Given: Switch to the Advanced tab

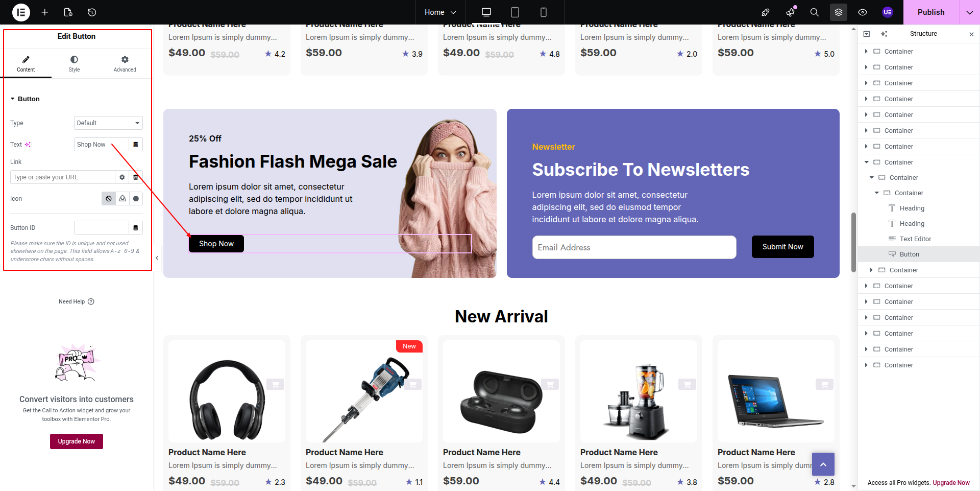Looking at the screenshot, I should (x=125, y=64).
